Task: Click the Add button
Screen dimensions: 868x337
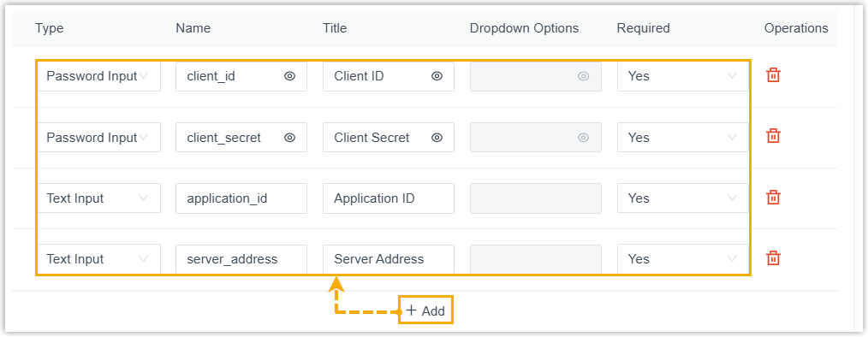Action: pyautogui.click(x=425, y=310)
